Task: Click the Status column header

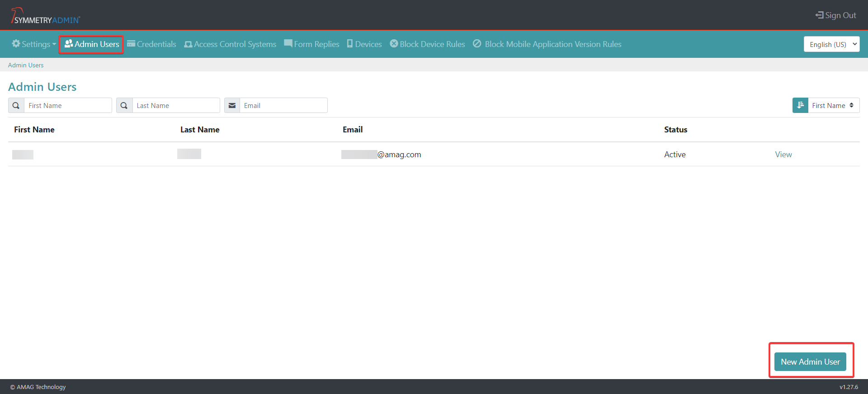Action: (x=675, y=130)
